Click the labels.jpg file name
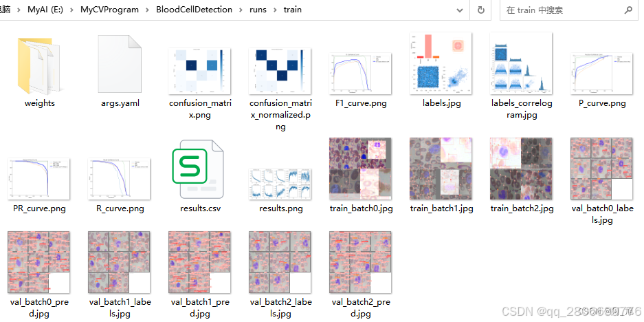The height and width of the screenshot is (322, 644). coord(441,103)
